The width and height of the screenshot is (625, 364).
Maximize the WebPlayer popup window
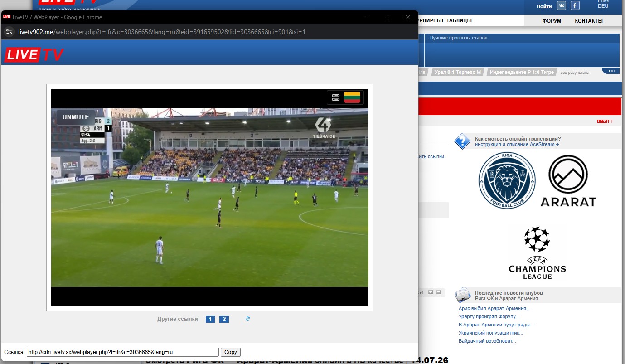pyautogui.click(x=387, y=17)
